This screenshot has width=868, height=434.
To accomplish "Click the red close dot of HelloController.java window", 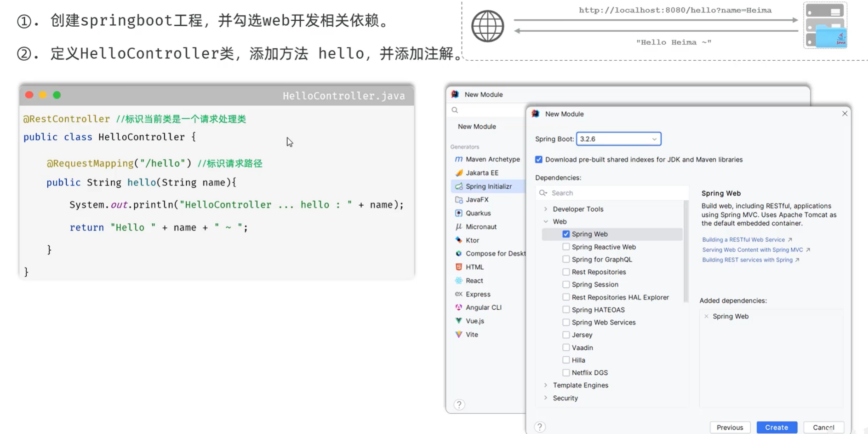I will (x=29, y=95).
